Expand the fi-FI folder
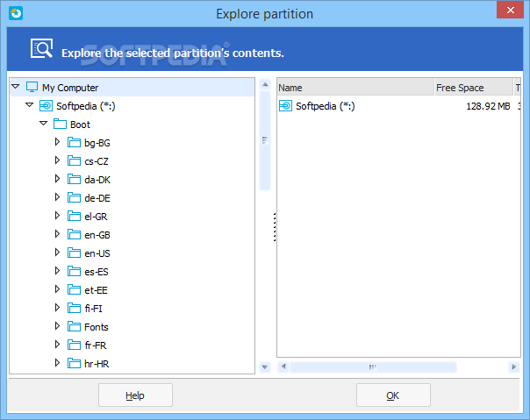530x420 pixels. 57,308
